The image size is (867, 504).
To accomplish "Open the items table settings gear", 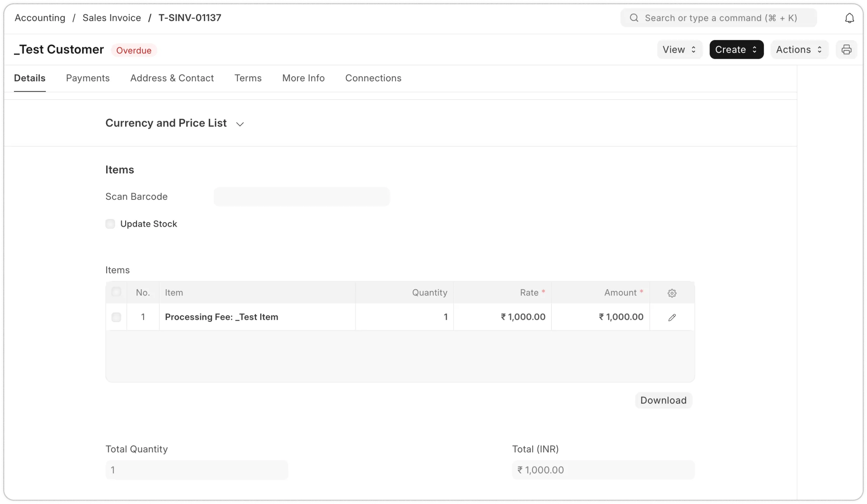I will click(x=672, y=293).
